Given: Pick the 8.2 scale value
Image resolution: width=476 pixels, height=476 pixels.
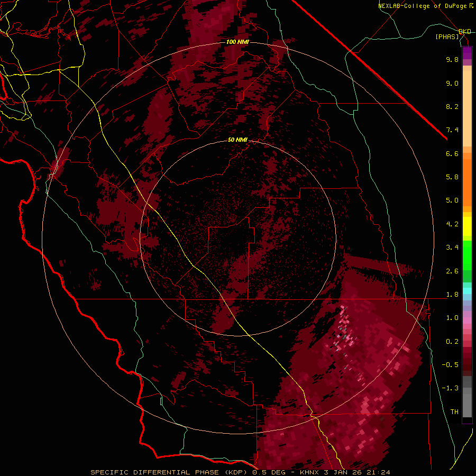Looking at the screenshot, I should (452, 107).
